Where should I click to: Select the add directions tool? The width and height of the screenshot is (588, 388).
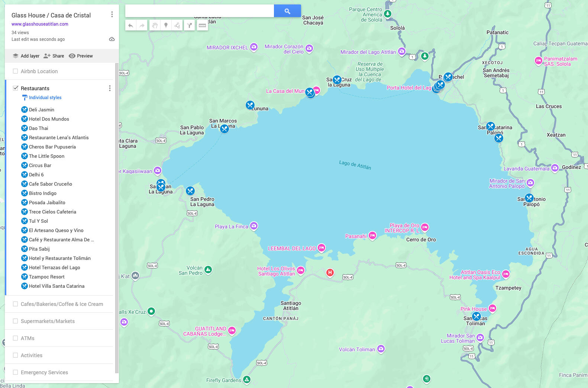tap(190, 26)
